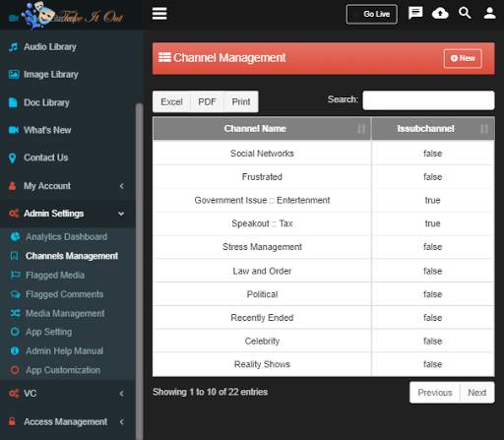Expand the VC menu chevron
The width and height of the screenshot is (504, 440).
click(x=122, y=394)
